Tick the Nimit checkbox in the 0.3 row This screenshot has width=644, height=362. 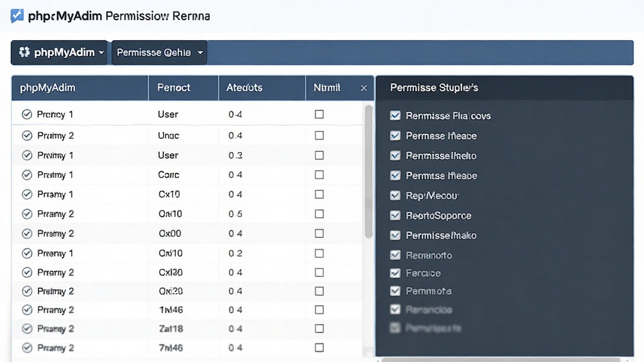click(319, 155)
